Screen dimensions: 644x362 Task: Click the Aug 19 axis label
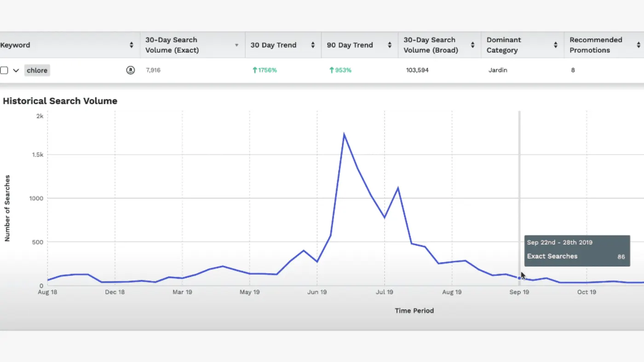[x=452, y=292]
